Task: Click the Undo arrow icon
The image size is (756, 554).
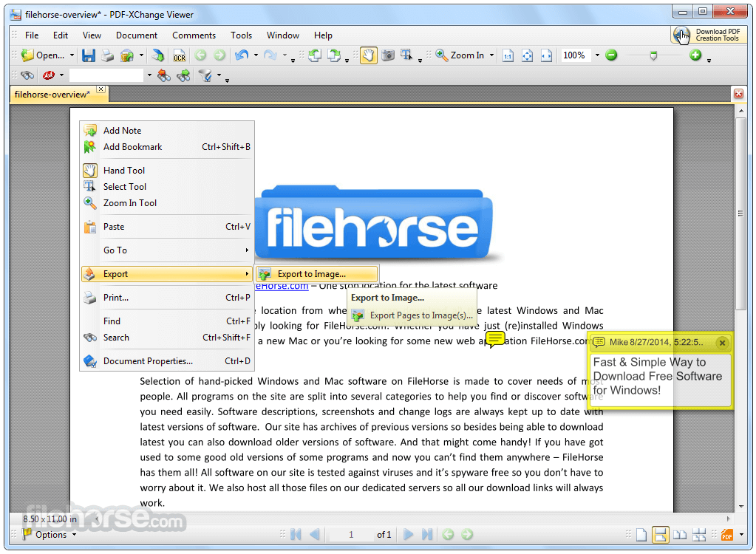Action: (242, 55)
